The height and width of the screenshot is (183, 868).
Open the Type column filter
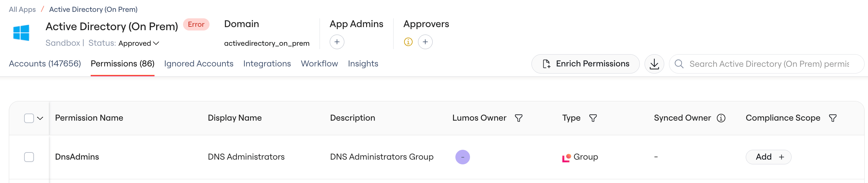[x=593, y=118]
